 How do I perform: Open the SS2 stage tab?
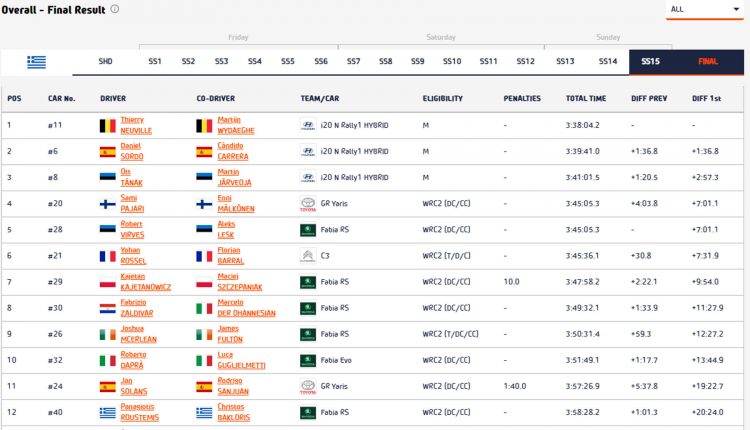[188, 61]
